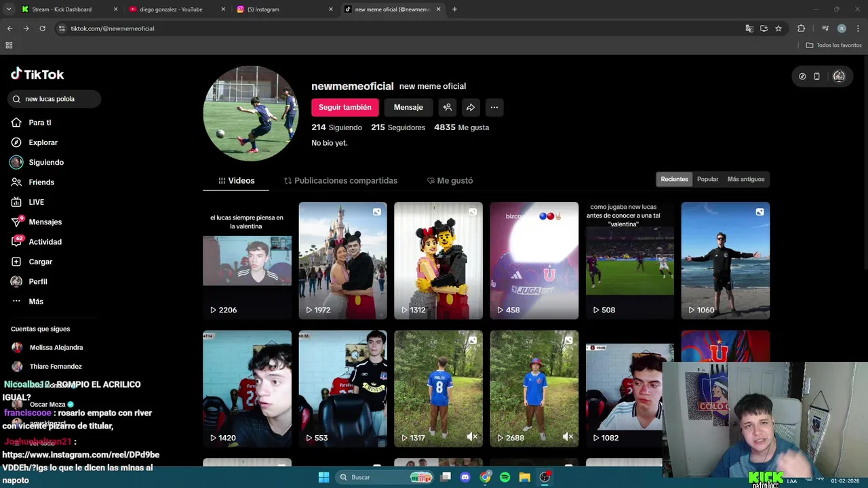Open Discord from the taskbar

point(465,477)
